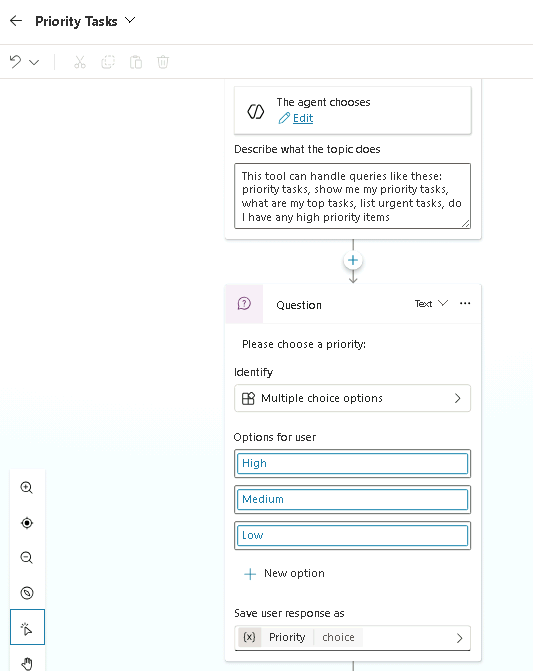
Task: Edit the 'Please choose a priority:' message
Action: tap(304, 344)
